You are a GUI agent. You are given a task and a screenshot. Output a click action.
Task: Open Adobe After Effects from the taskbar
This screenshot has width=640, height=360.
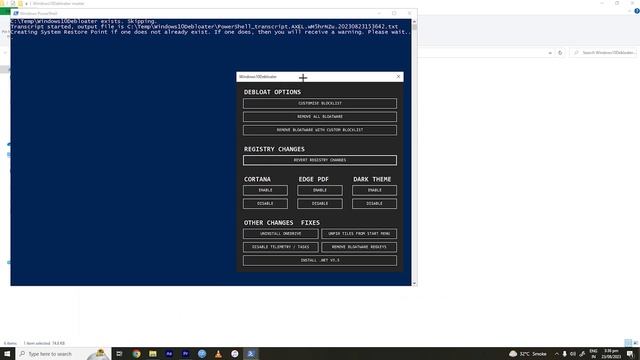[169, 354]
